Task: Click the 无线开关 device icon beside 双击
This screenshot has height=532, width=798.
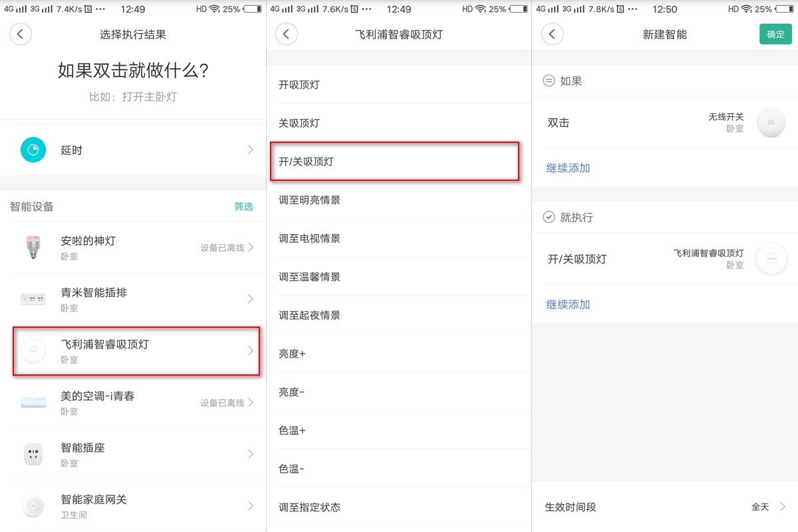Action: 771,122
